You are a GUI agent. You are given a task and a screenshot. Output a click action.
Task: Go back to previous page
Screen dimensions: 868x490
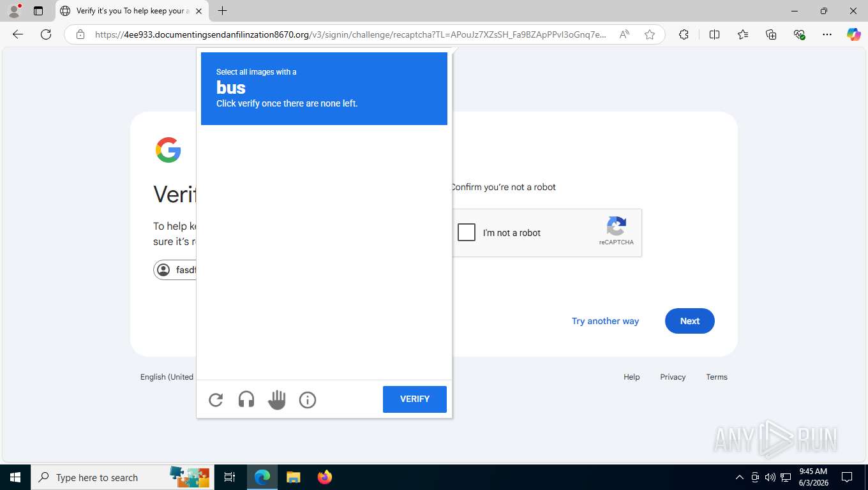[18, 34]
